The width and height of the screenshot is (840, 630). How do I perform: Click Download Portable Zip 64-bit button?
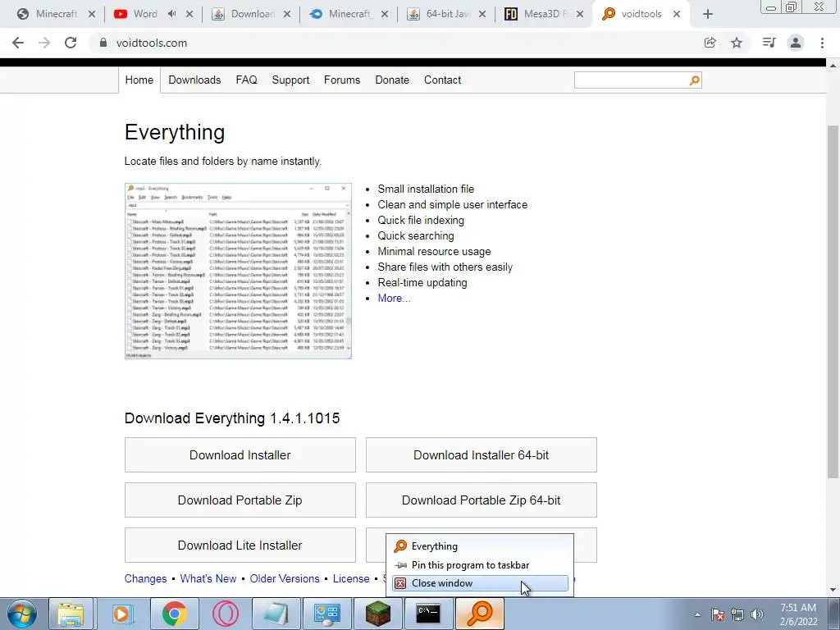[x=481, y=500]
